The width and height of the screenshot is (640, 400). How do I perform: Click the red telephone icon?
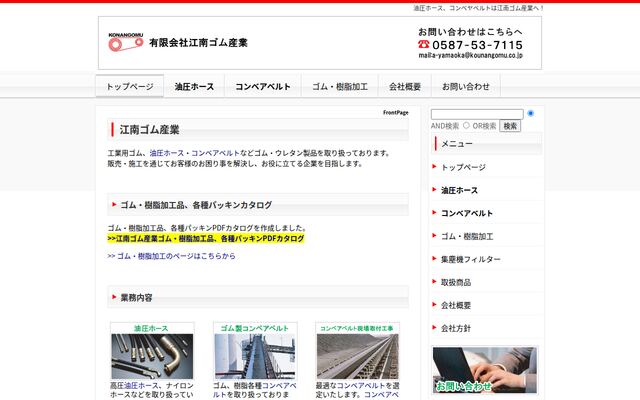click(x=424, y=44)
